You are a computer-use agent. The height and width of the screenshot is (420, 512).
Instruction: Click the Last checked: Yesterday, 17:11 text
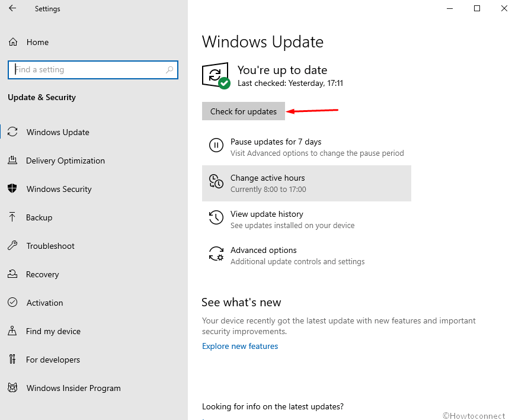click(x=290, y=83)
